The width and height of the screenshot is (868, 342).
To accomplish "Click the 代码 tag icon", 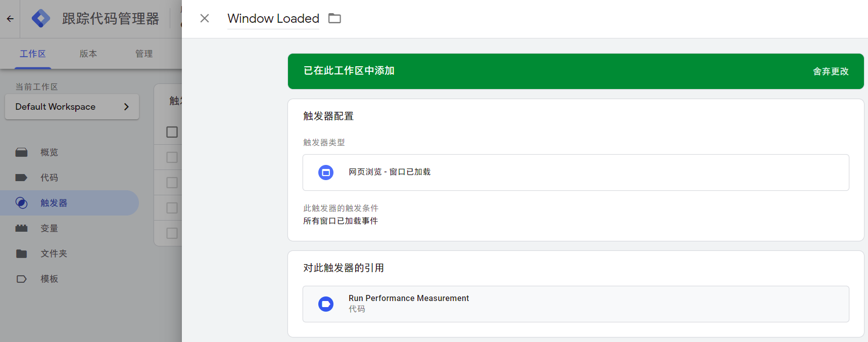I will pyautogui.click(x=21, y=178).
